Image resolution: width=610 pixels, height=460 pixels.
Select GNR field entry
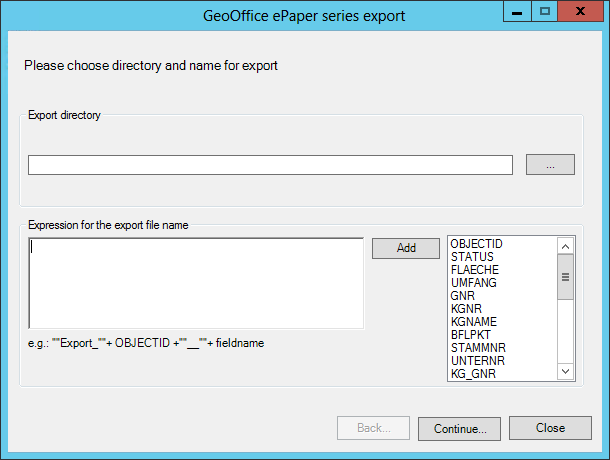(463, 296)
